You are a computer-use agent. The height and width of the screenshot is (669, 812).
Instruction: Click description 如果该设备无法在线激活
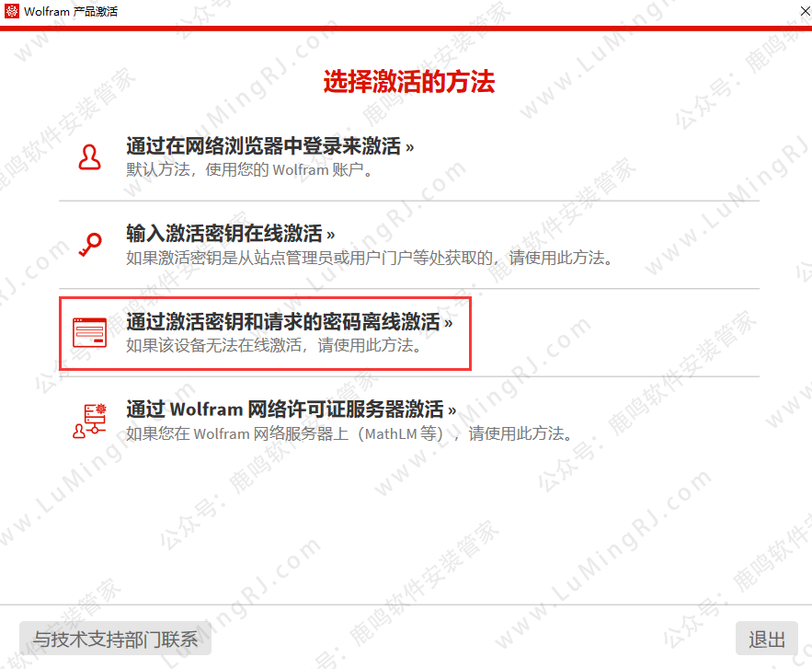tap(274, 345)
